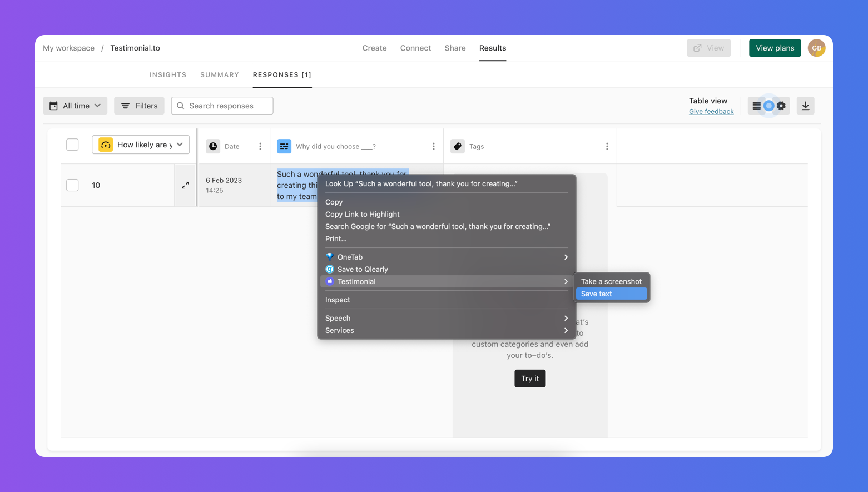Click the yellow NPS gauge icon

[106, 145]
